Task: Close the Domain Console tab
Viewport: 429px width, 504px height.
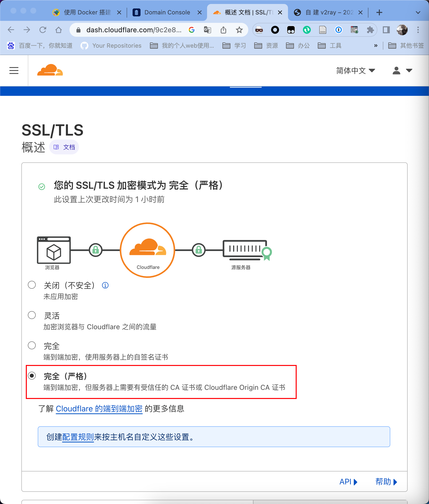Action: pyautogui.click(x=200, y=12)
